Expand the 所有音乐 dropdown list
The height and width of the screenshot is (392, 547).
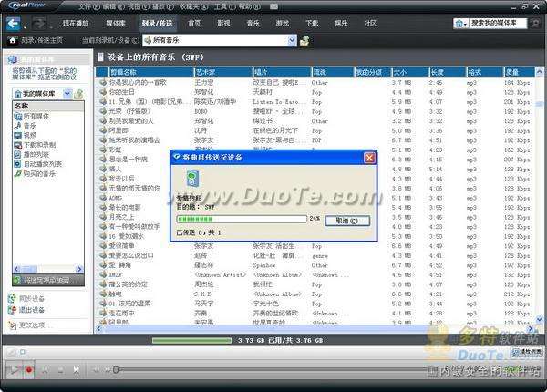point(292,40)
